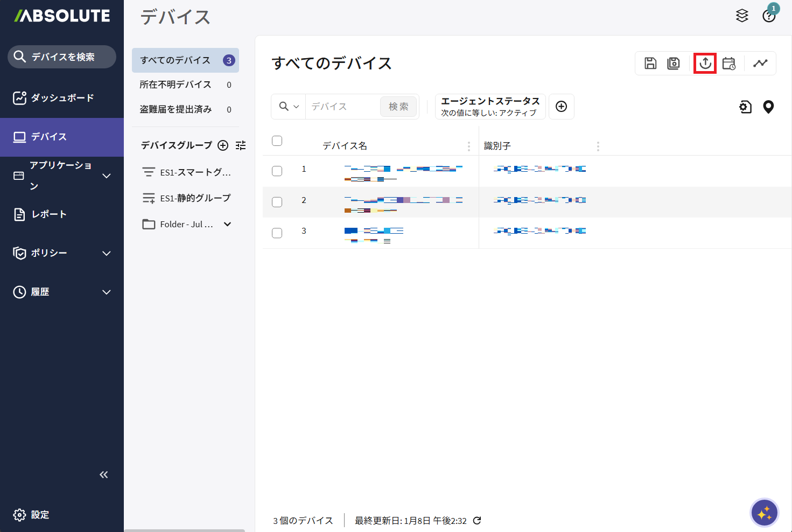Refresh the device list via reload icon
This screenshot has width=792, height=532.
point(477,521)
